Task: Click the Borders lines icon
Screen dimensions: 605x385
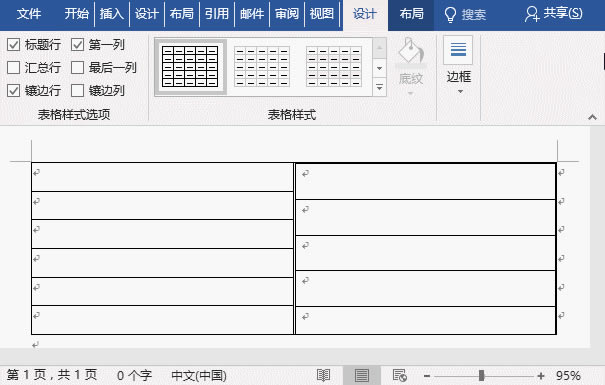Action: coord(458,50)
